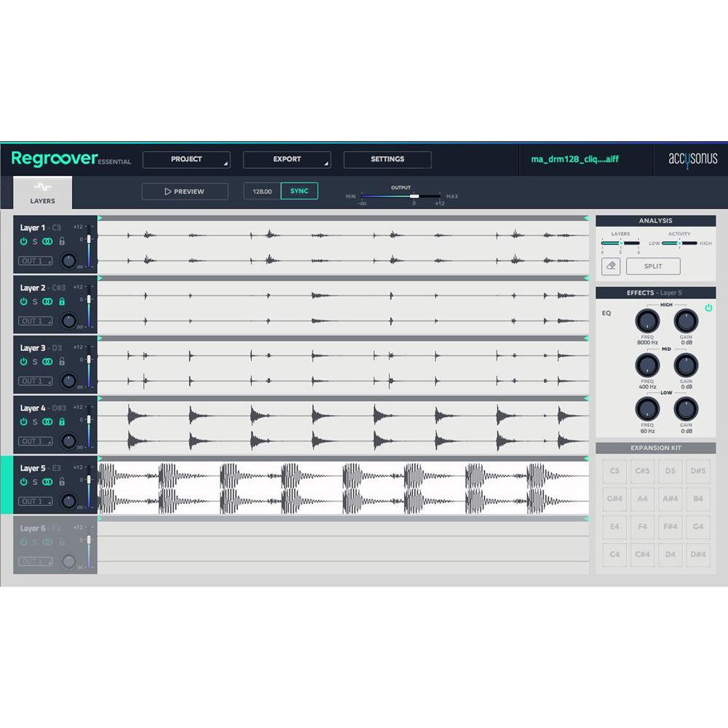The width and height of the screenshot is (728, 728).
Task: Open the Settings menu
Action: 387,159
